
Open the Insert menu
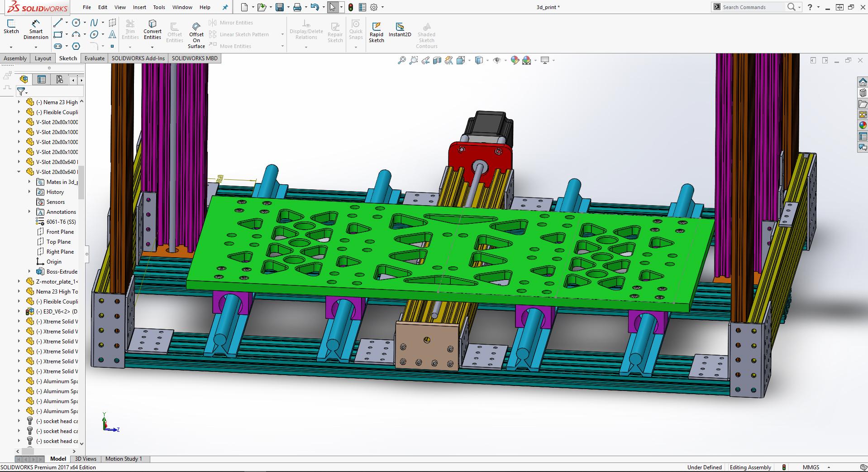pos(139,7)
